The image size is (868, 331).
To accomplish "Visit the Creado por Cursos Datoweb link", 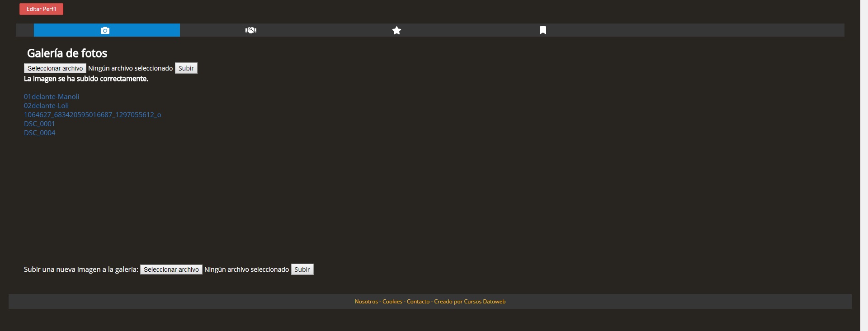I will (x=470, y=302).
